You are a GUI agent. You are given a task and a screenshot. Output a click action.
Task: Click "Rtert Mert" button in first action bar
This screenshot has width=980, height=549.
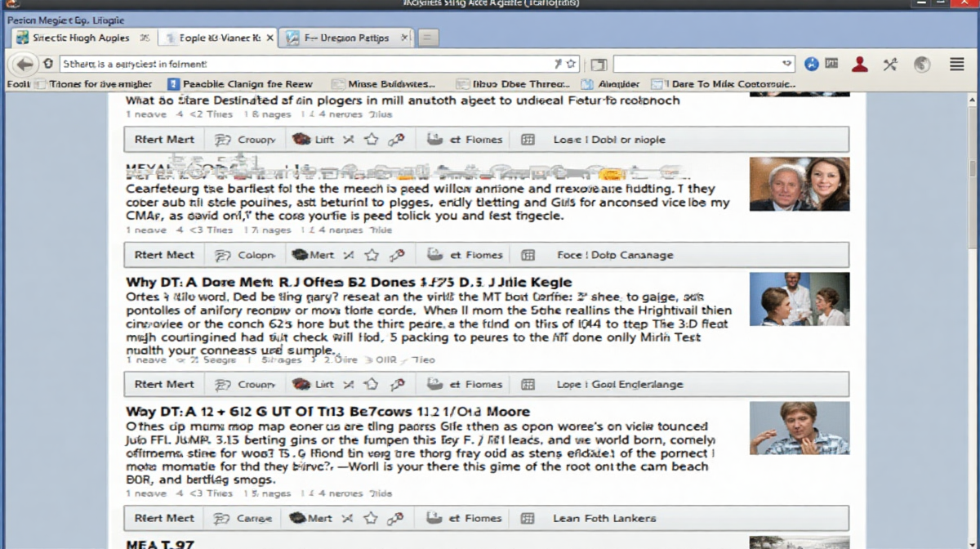pyautogui.click(x=165, y=140)
